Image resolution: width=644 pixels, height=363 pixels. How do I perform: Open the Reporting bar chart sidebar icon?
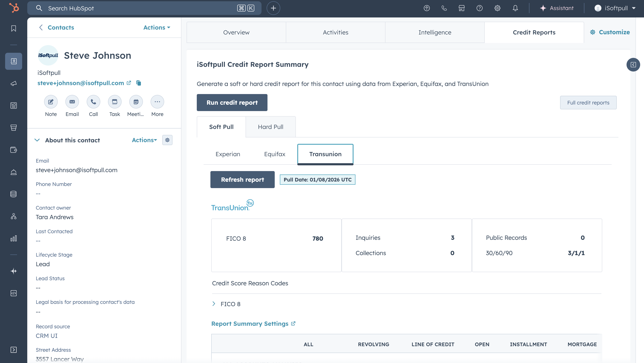point(13,238)
